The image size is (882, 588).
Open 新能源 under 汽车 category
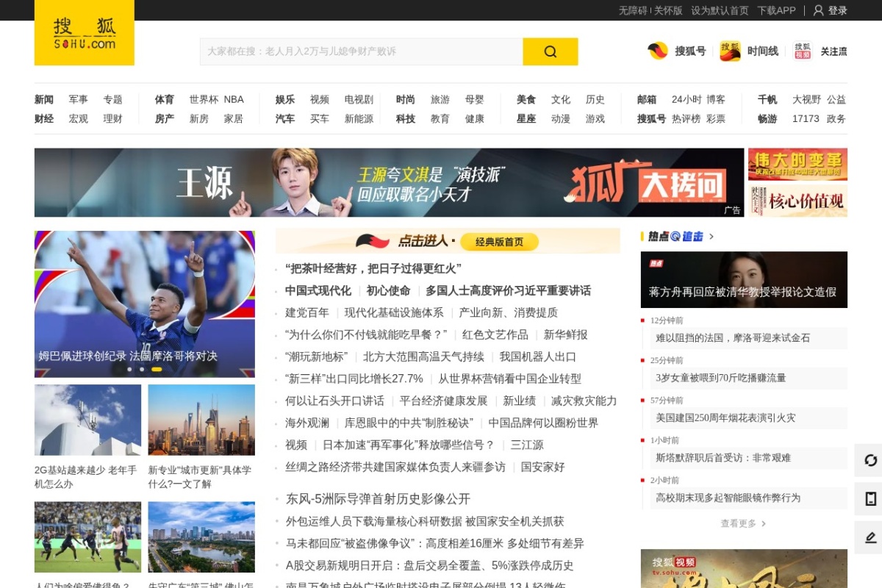click(x=359, y=118)
